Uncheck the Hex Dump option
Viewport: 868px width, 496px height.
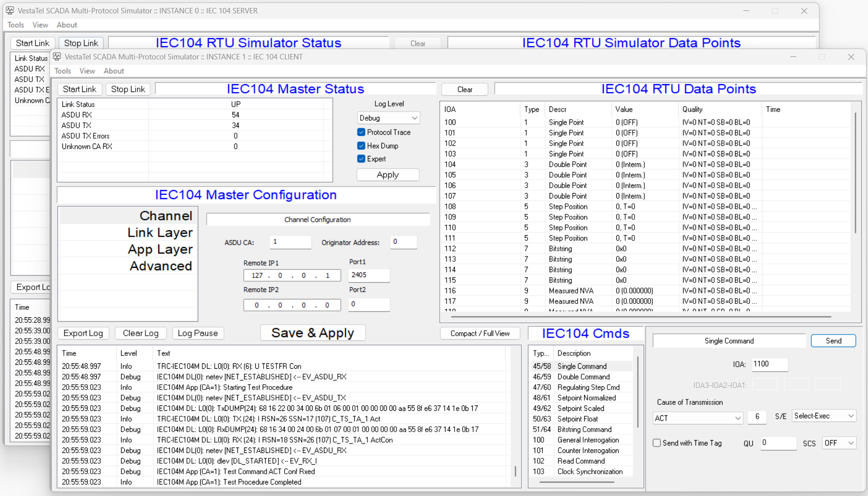(361, 146)
